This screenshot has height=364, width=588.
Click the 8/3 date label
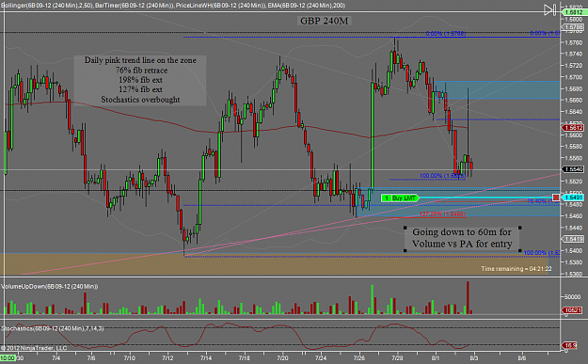point(474,358)
